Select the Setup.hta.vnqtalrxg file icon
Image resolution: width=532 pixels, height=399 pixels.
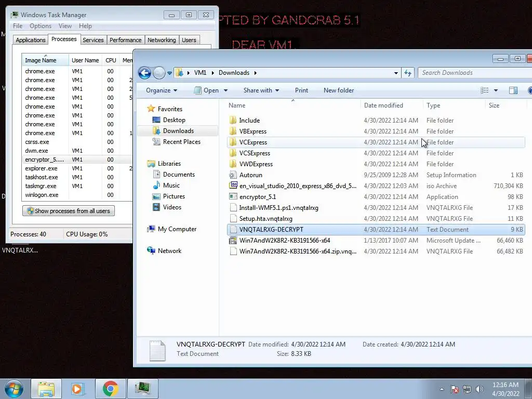pos(233,219)
